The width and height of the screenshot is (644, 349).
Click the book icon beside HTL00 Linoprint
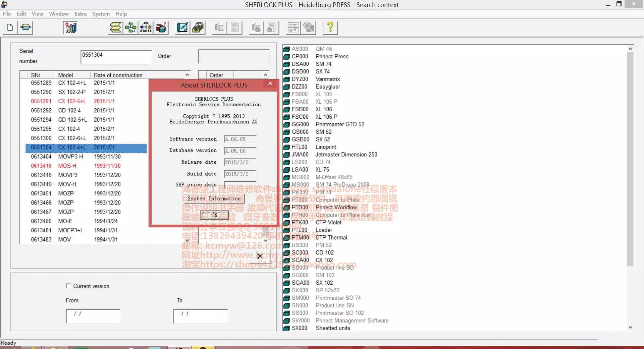tap(286, 147)
